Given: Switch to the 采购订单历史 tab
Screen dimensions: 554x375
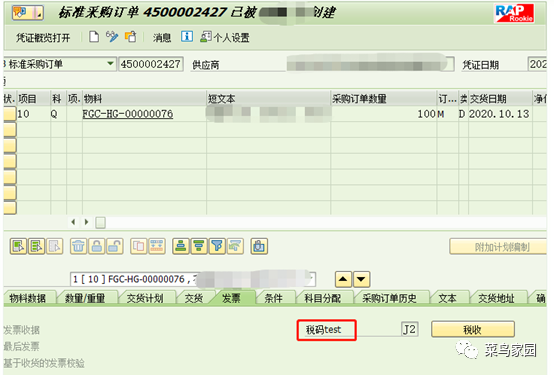Looking at the screenshot, I should tap(389, 299).
